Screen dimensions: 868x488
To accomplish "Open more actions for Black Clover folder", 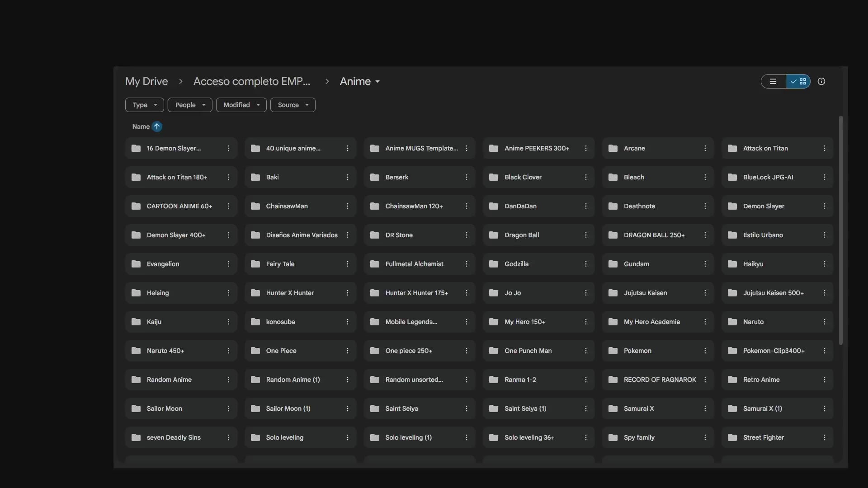I will (585, 177).
